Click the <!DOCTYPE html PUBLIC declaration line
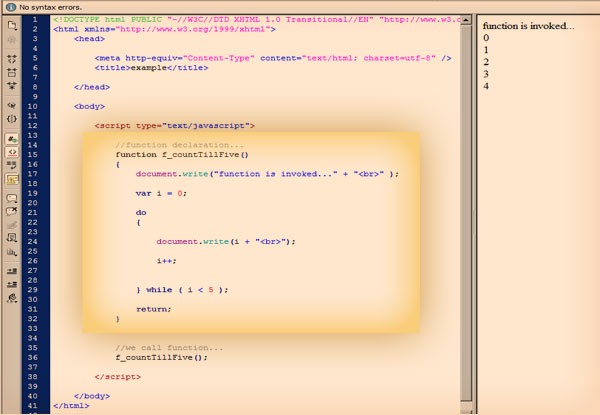 click(257, 20)
